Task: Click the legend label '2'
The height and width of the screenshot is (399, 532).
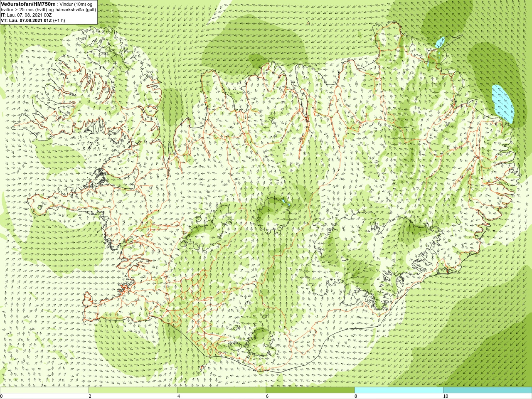Action: click(90, 396)
